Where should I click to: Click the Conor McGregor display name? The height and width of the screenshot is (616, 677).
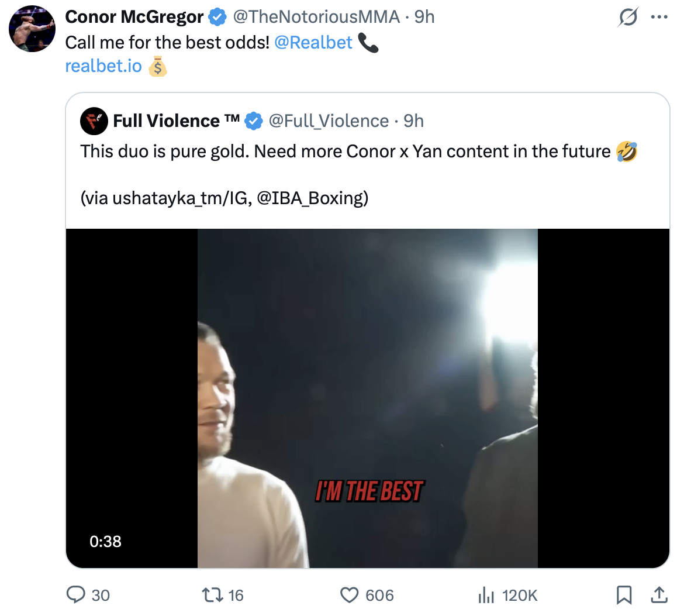pyautogui.click(x=134, y=17)
